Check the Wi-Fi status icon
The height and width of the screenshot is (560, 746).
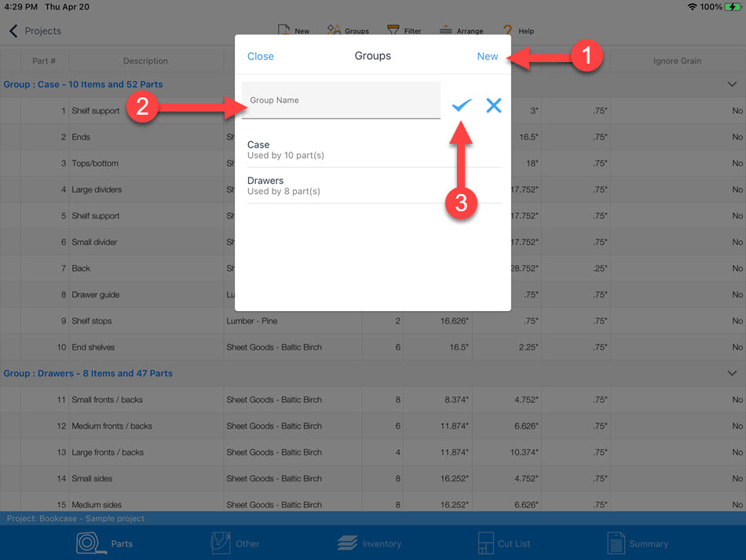[x=693, y=6]
